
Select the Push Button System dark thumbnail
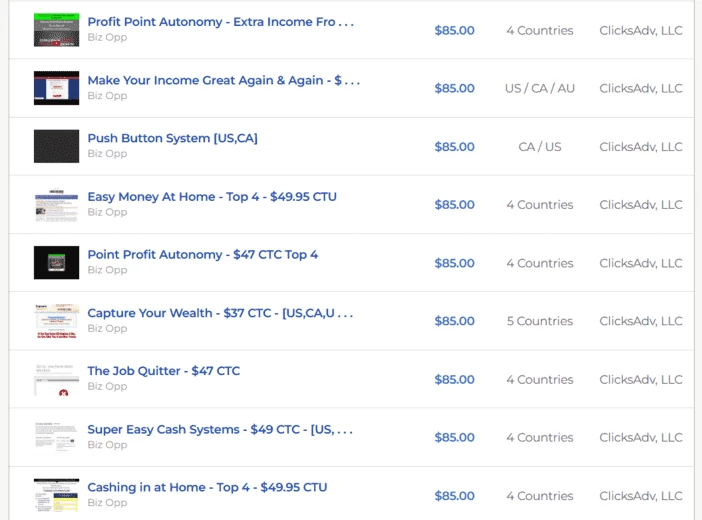(56, 146)
